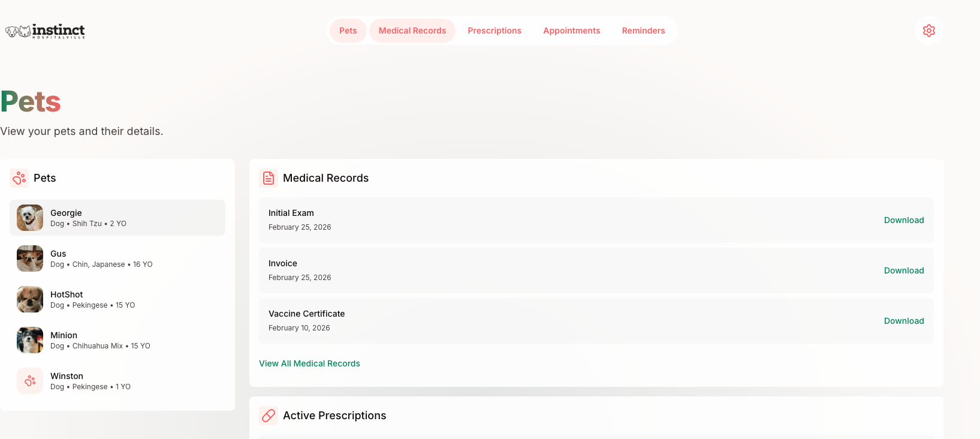
Task: Select the Pets nav tab
Action: [348, 31]
